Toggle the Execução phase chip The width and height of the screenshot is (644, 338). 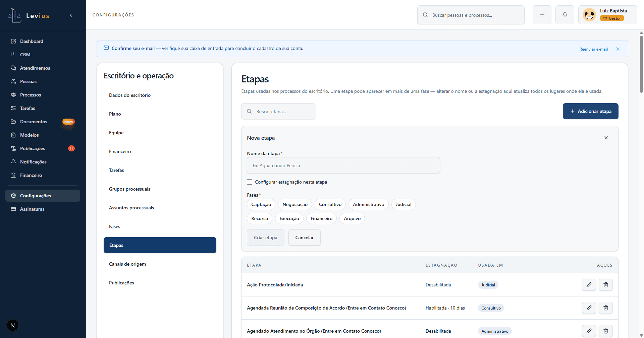(x=289, y=218)
